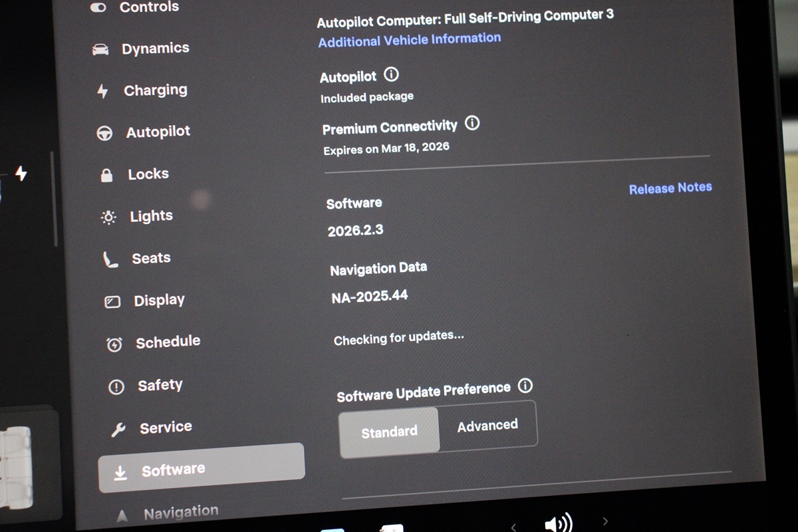The width and height of the screenshot is (798, 532).
Task: Tap the Autopilot steering wheel icon
Action: [x=104, y=133]
